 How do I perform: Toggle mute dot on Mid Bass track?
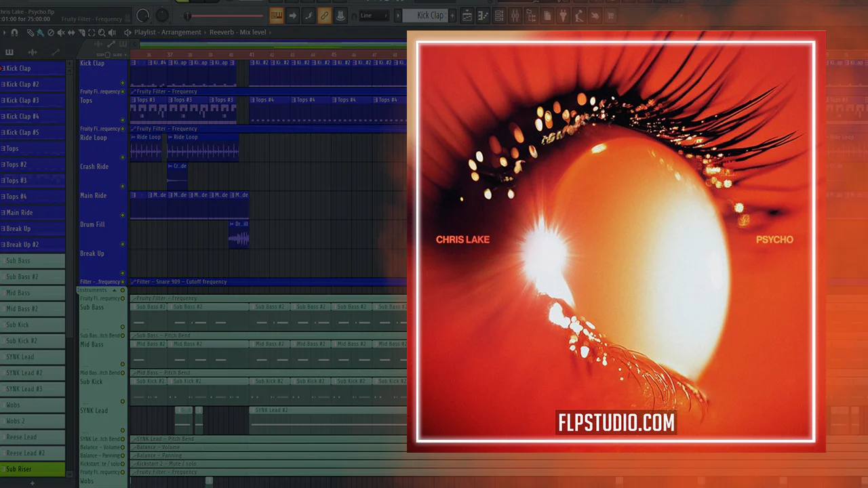(x=123, y=364)
